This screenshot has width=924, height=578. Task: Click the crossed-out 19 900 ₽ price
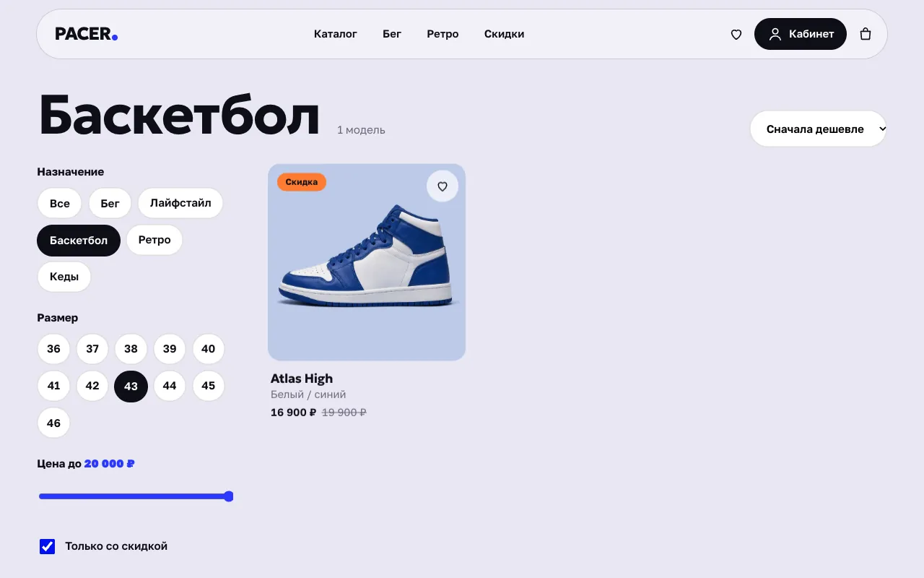point(344,413)
